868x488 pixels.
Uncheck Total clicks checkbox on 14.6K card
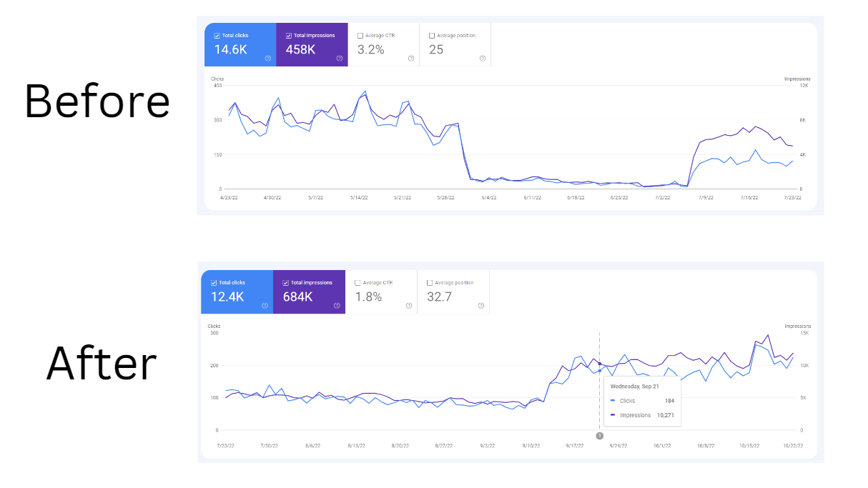click(x=217, y=35)
